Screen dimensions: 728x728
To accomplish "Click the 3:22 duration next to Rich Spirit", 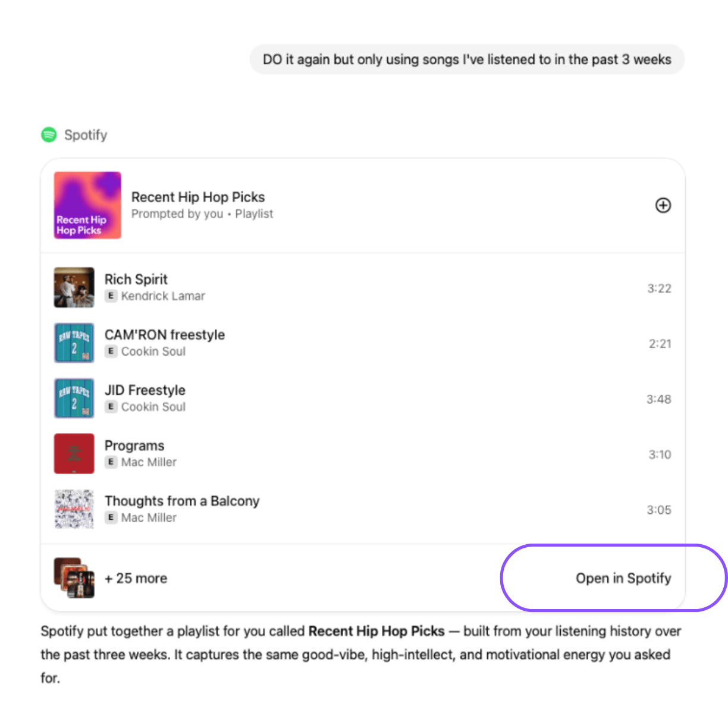I will 659,288.
